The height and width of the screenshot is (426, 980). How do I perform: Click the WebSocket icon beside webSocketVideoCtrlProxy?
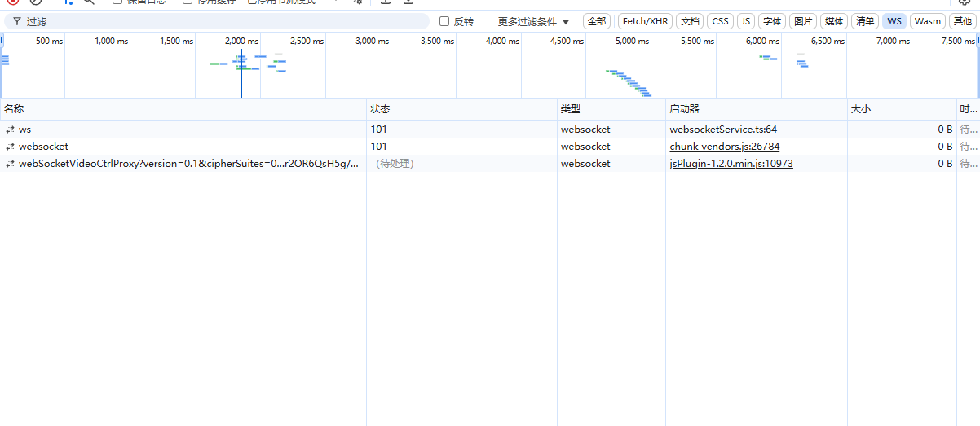11,164
